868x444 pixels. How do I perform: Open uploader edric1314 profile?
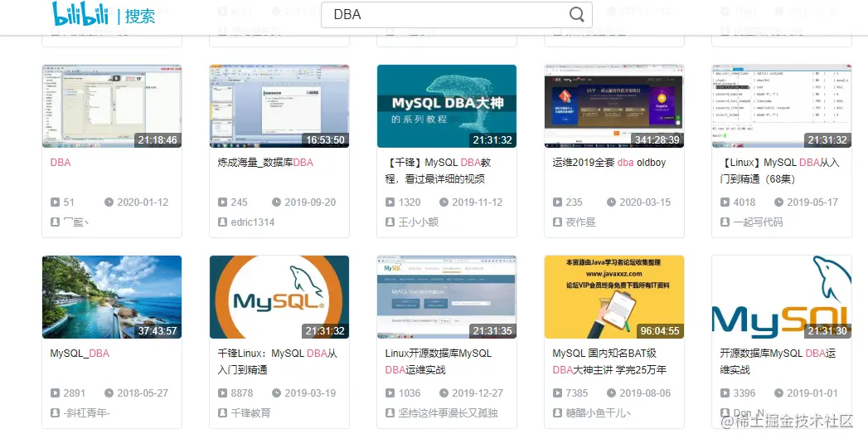point(252,222)
